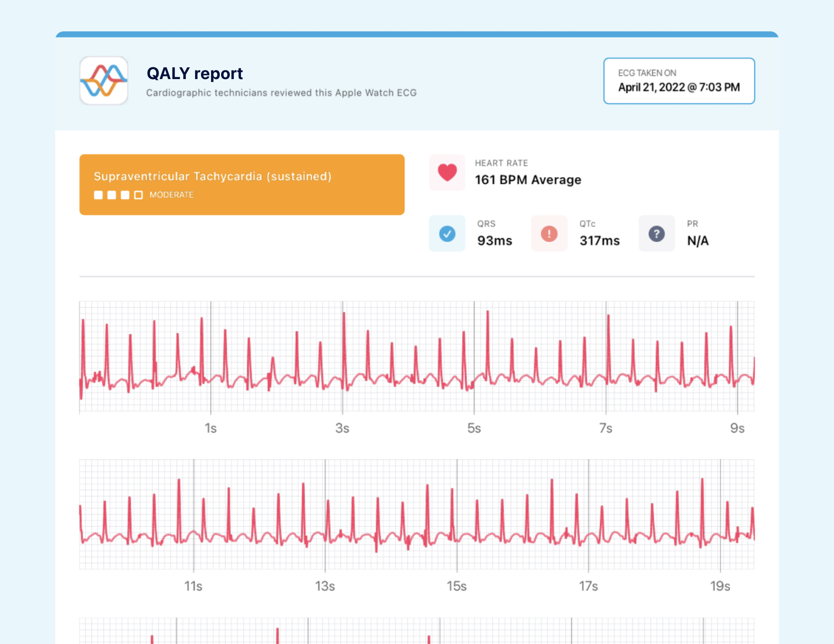Image resolution: width=834 pixels, height=644 pixels.
Task: Toggle the empty fourth severity square
Action: pos(139,195)
